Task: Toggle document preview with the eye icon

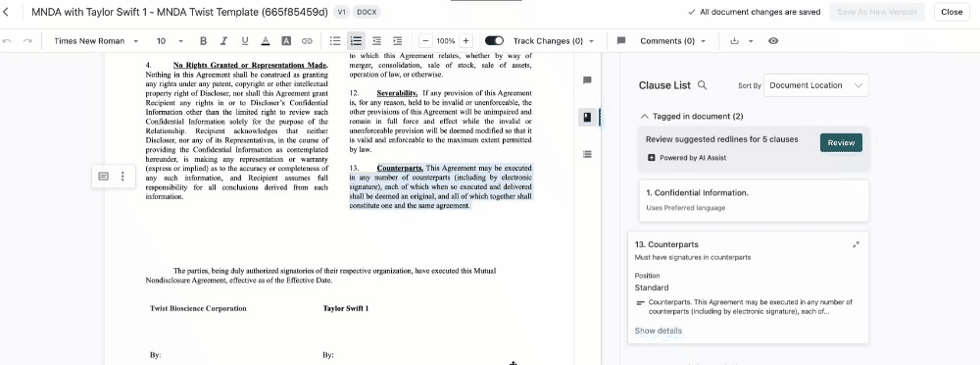Action: tap(773, 41)
